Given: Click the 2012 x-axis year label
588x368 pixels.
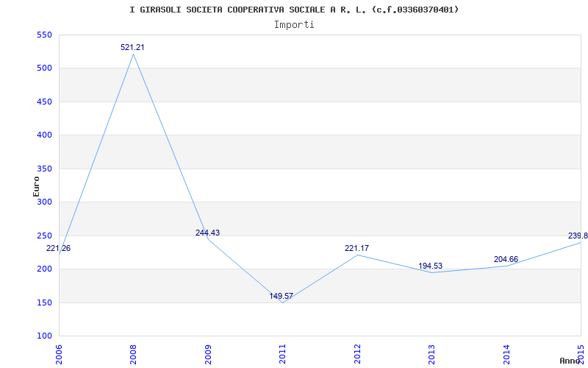Looking at the screenshot, I should [x=357, y=353].
